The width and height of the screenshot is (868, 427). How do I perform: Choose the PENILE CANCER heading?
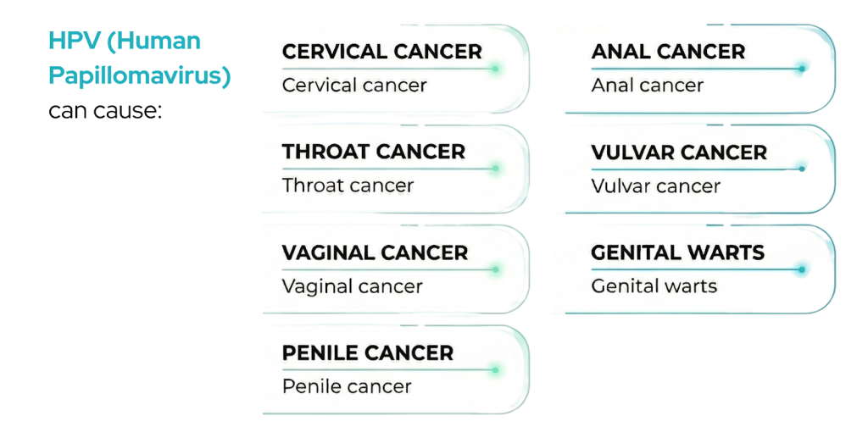pos(368,352)
